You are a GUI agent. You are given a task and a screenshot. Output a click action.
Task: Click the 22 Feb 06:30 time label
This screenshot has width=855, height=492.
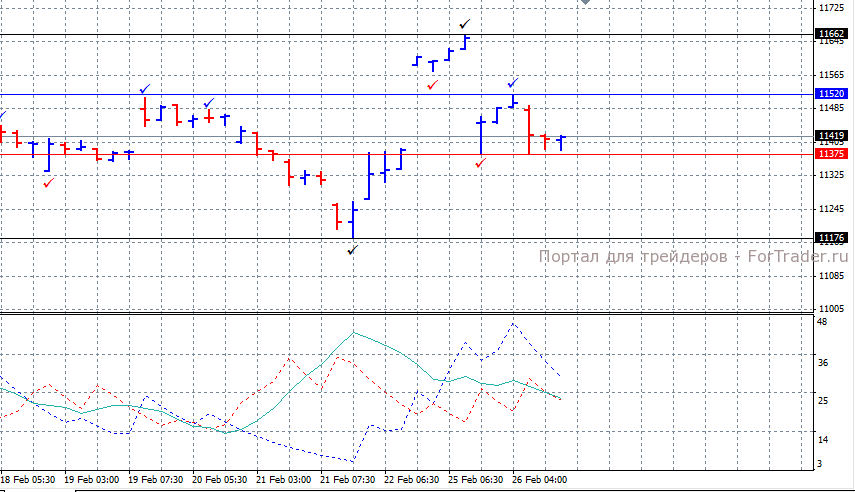pyautogui.click(x=412, y=480)
